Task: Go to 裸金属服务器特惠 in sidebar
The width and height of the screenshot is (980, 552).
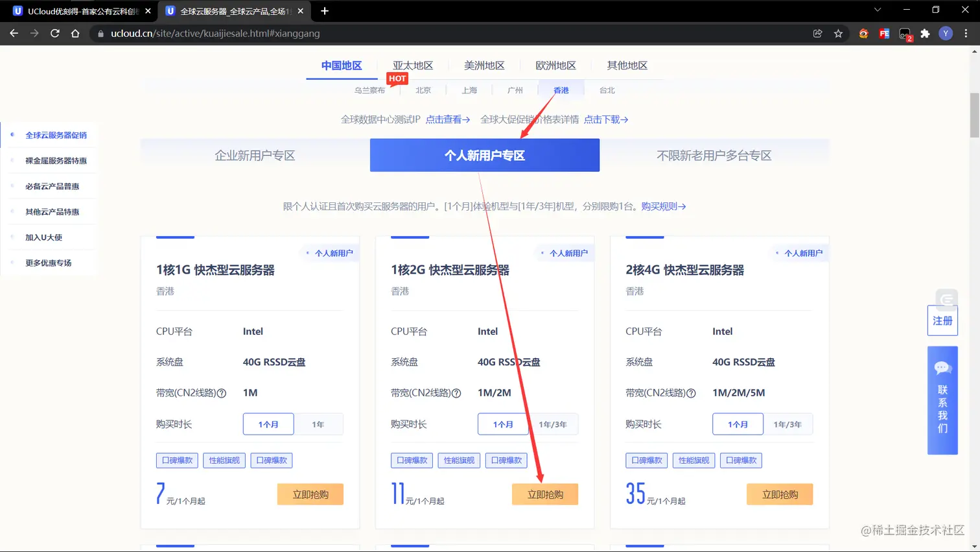Action: coord(56,160)
